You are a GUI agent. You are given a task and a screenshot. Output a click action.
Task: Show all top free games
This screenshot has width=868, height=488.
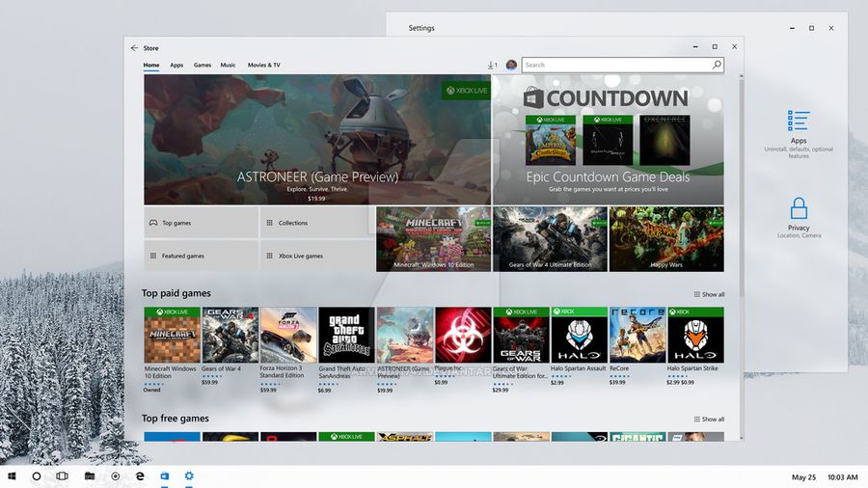[709, 419]
